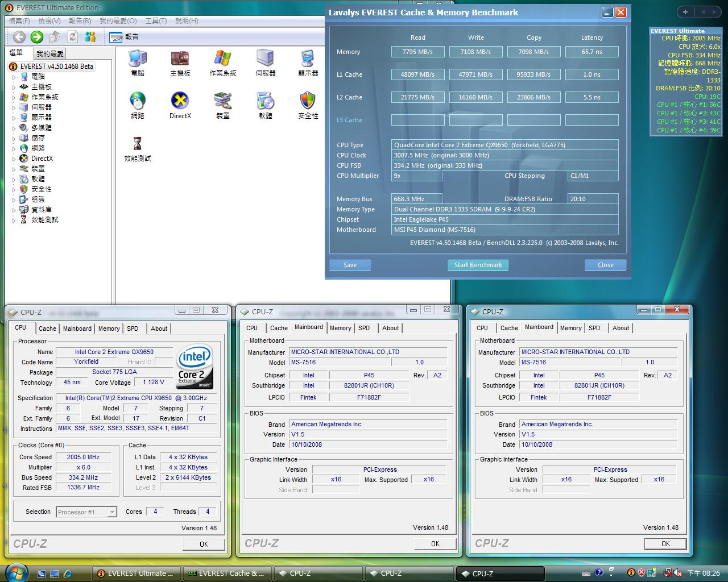Open the 工具(T) menu

pos(156,21)
